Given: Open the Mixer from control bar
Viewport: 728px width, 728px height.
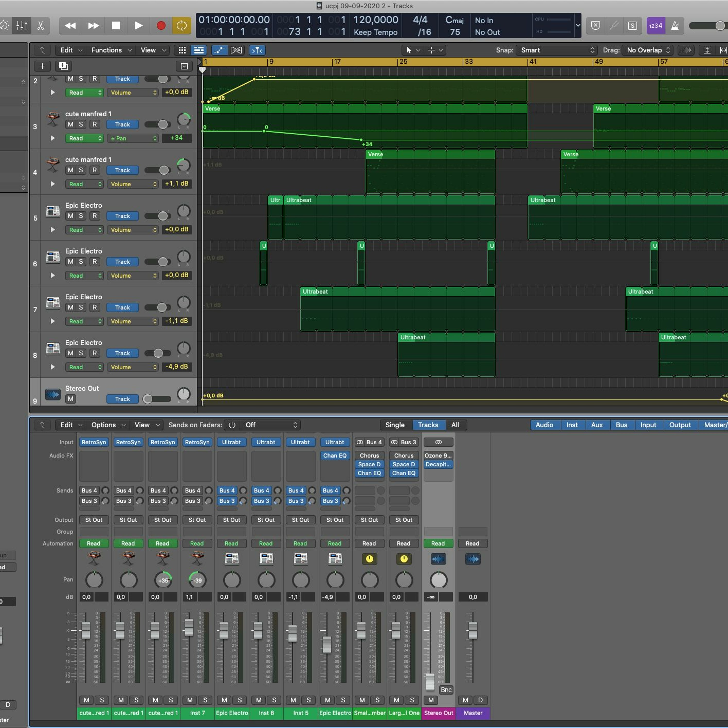Looking at the screenshot, I should (x=22, y=26).
